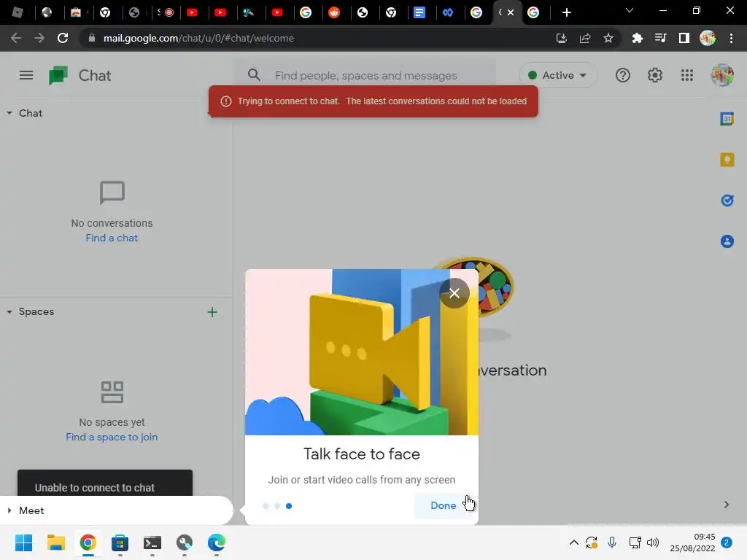
Task: Click the Find a chat link
Action: click(112, 238)
